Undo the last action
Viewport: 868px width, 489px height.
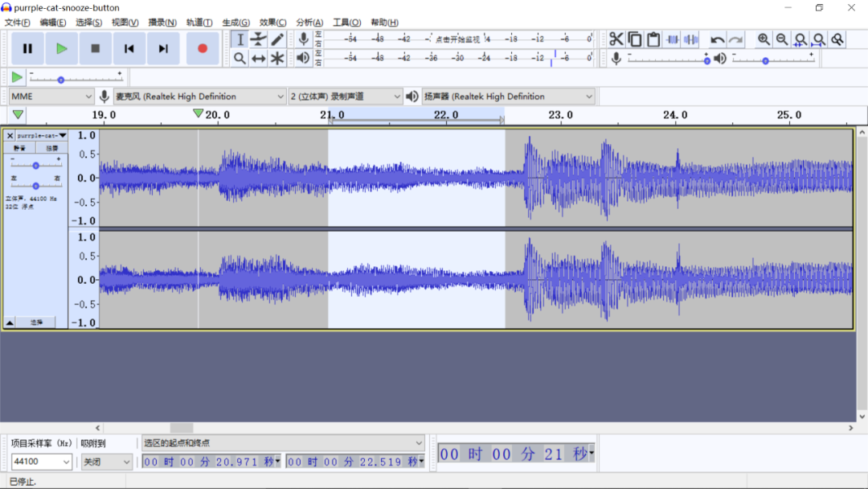(x=718, y=39)
